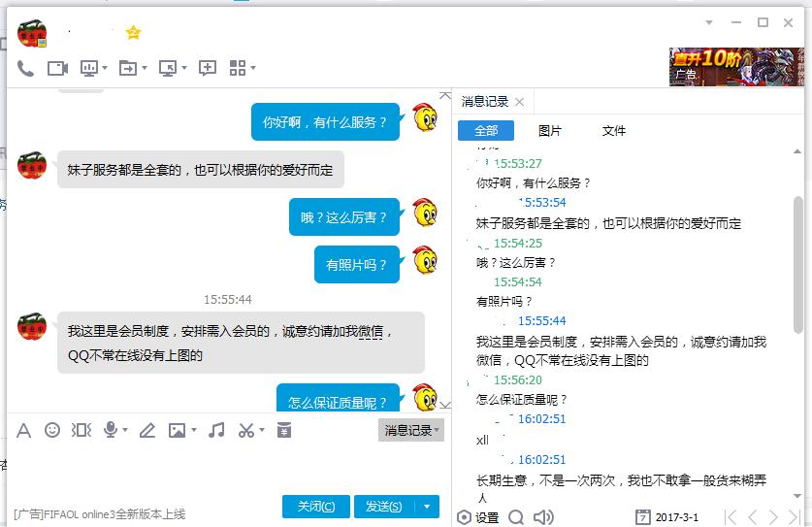The height and width of the screenshot is (527, 812).
Task: Go to the last history page
Action: [x=794, y=517]
